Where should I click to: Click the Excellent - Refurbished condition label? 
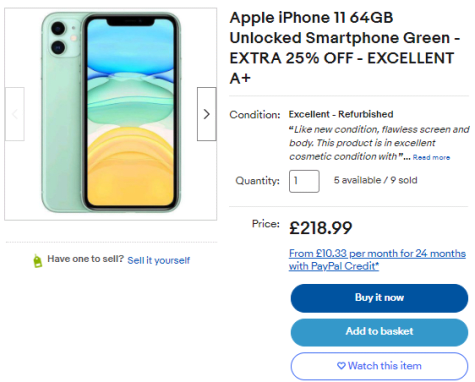(x=341, y=114)
